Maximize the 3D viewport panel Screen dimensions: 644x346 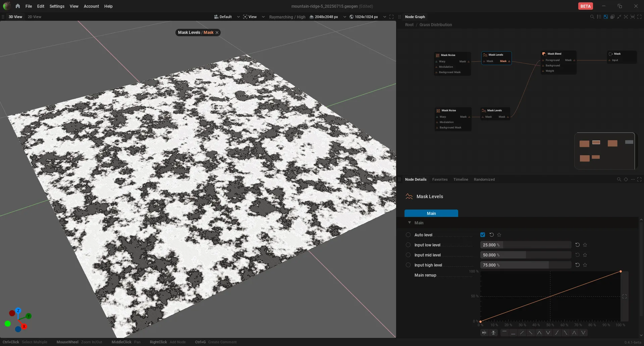pyautogui.click(x=391, y=17)
